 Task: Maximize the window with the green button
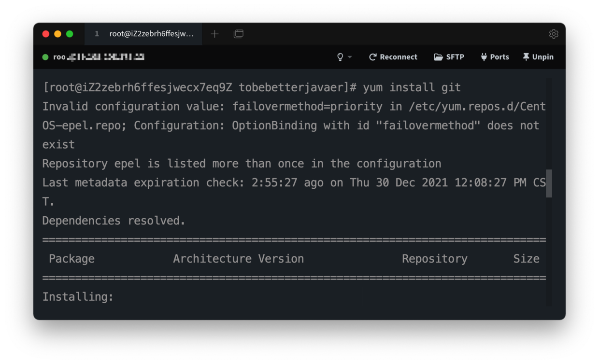pos(70,34)
